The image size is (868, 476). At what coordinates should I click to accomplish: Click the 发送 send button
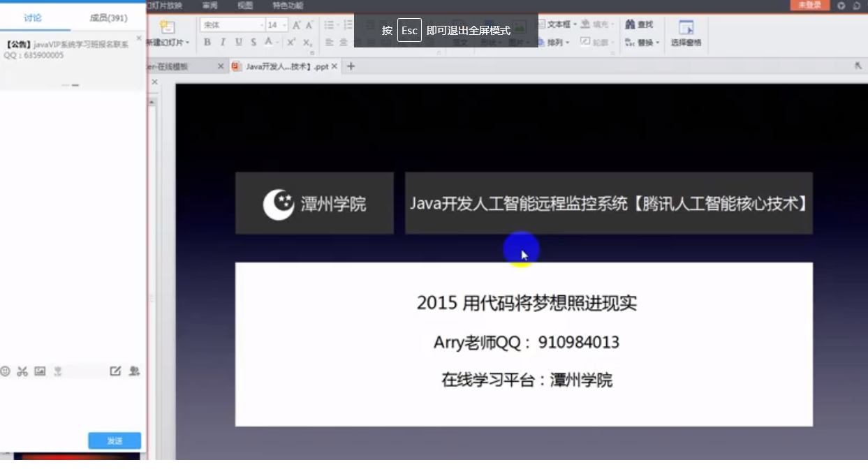[115, 441]
